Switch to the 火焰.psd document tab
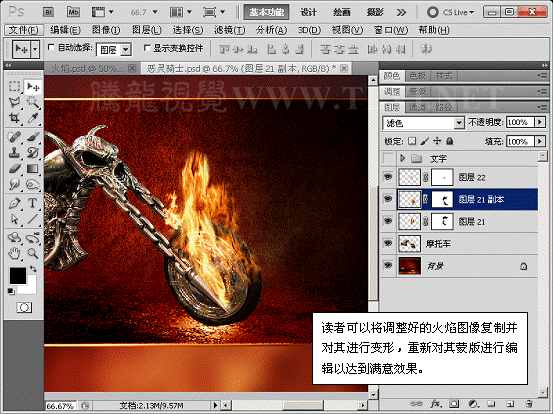Image resolution: width=553 pixels, height=414 pixels. pyautogui.click(x=91, y=68)
